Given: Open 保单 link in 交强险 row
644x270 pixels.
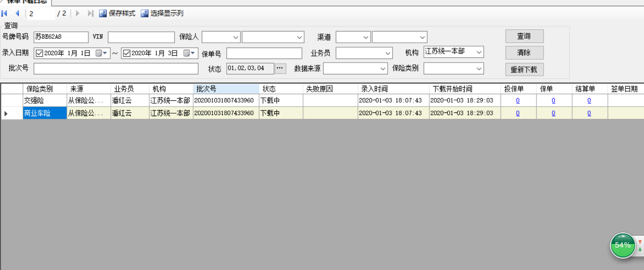Looking at the screenshot, I should [x=553, y=100].
